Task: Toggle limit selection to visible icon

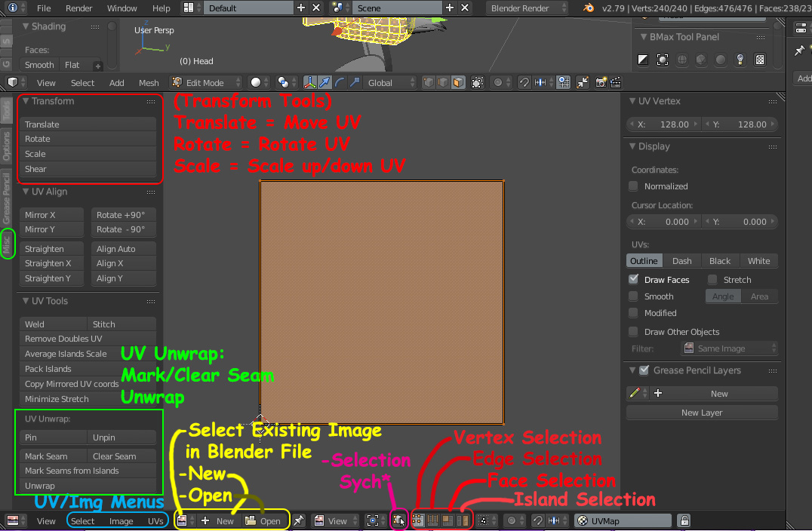Action: click(x=478, y=82)
